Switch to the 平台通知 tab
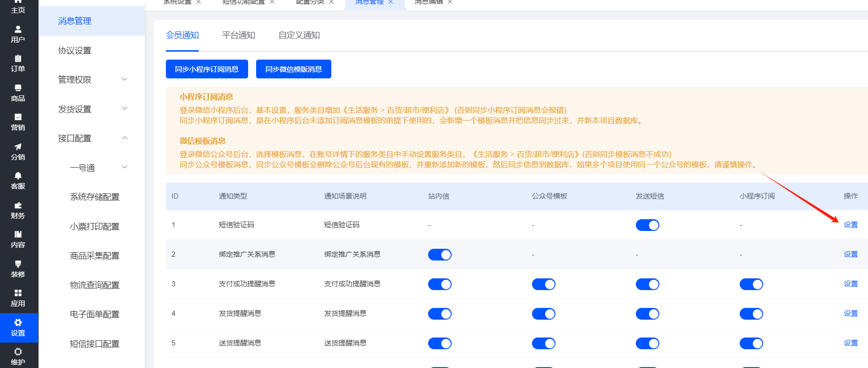The image size is (868, 368). pos(238,35)
